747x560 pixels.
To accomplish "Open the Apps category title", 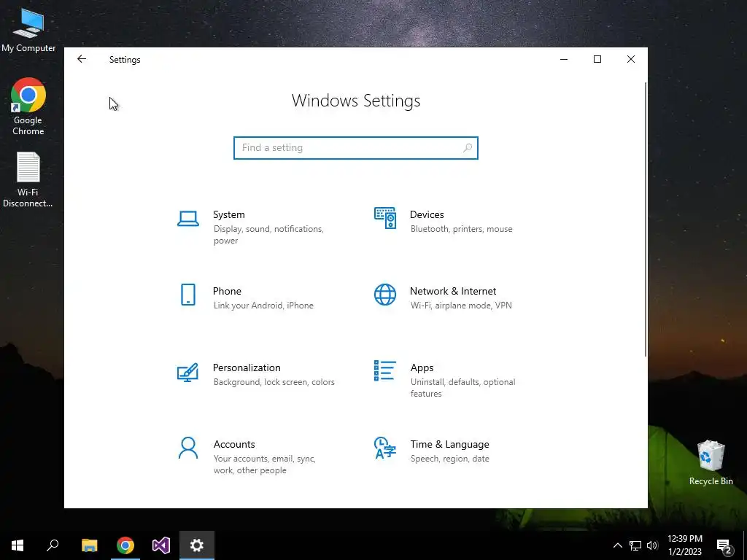I will pyautogui.click(x=422, y=367).
